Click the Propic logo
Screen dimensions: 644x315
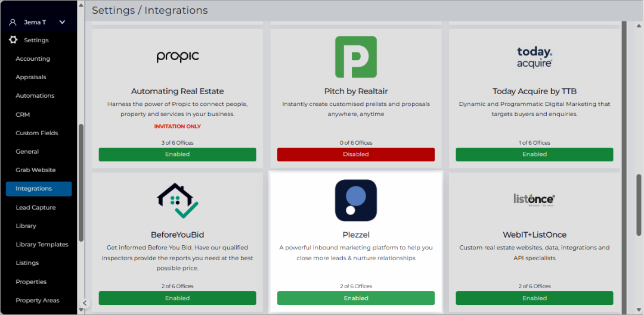pyautogui.click(x=178, y=57)
